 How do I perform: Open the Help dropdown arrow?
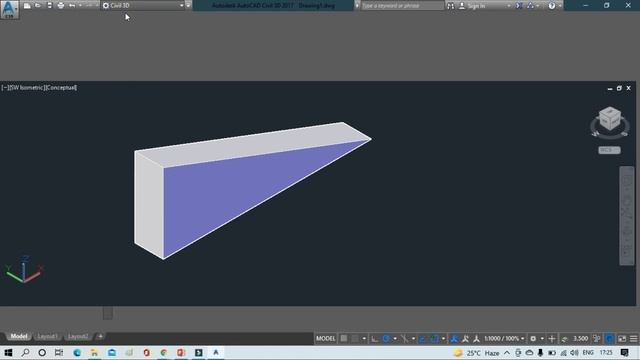pyautogui.click(x=560, y=6)
